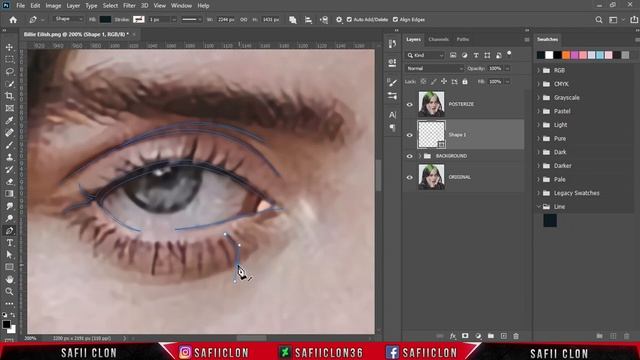The height and width of the screenshot is (360, 640).
Task: Select the Brush tool
Action: [9, 145]
